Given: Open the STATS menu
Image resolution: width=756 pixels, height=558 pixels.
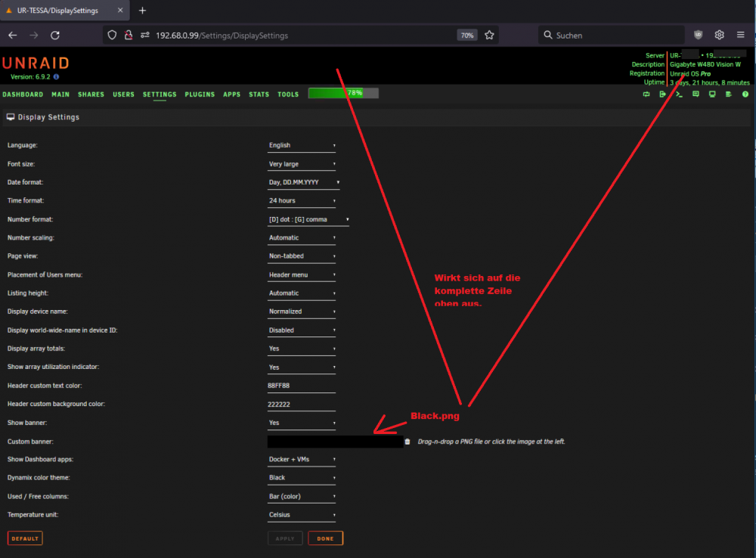Looking at the screenshot, I should point(259,95).
